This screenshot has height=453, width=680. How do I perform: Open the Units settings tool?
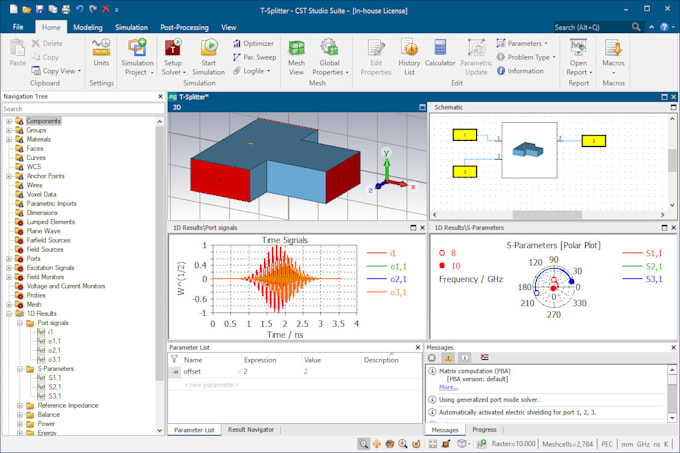tap(101, 52)
